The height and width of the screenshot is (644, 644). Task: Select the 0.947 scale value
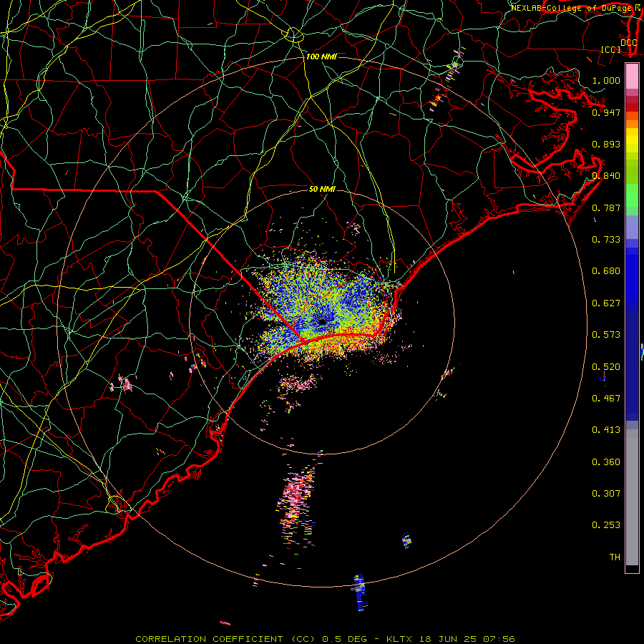pyautogui.click(x=606, y=112)
